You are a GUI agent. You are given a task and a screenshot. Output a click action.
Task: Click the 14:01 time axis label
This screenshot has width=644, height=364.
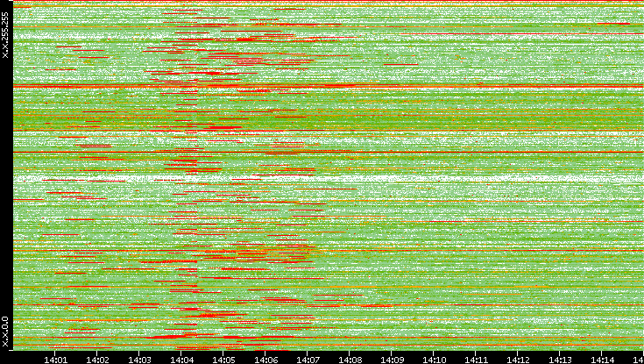tap(55, 360)
